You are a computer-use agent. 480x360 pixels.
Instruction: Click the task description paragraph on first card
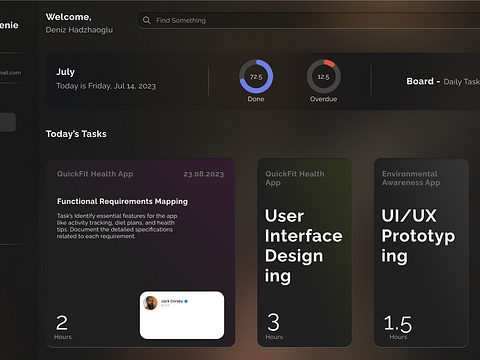[x=117, y=226]
